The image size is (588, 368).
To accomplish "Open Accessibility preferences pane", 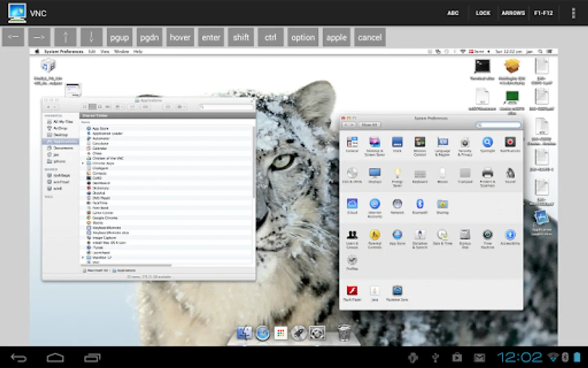I will pyautogui.click(x=510, y=238).
